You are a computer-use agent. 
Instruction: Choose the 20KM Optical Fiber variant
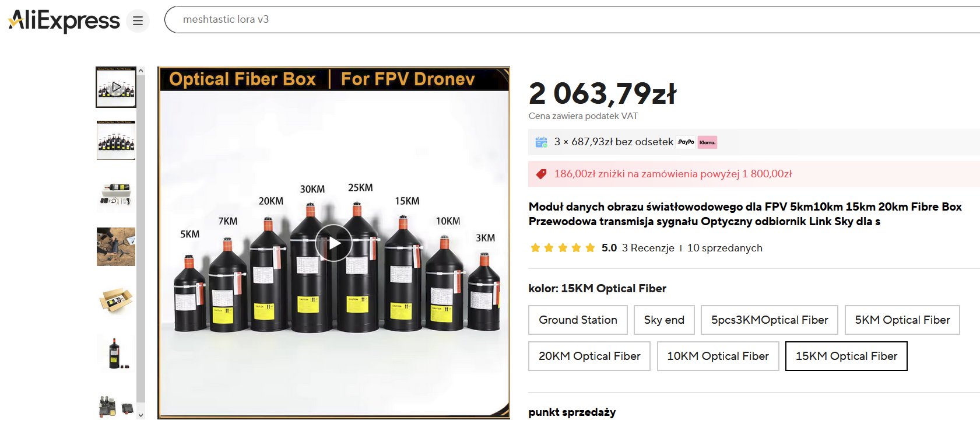(589, 356)
